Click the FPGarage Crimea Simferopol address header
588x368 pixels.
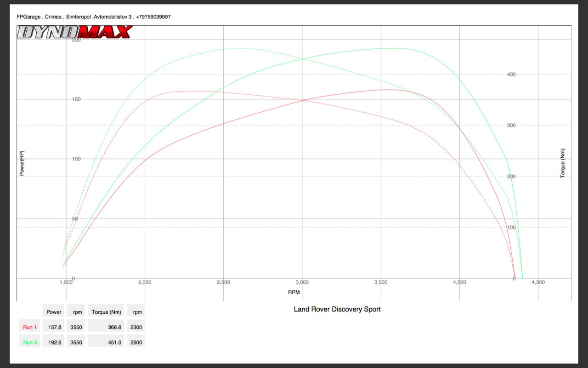[x=94, y=17]
